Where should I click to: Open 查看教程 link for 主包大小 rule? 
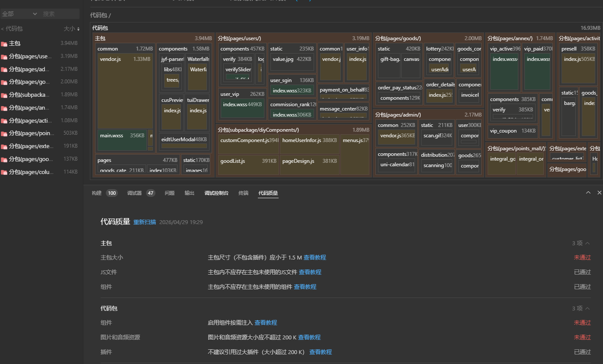314,257
